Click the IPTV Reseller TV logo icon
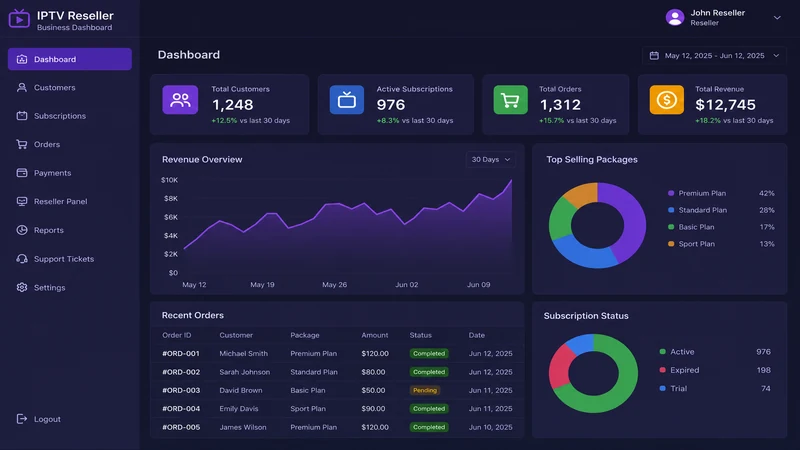 19,18
